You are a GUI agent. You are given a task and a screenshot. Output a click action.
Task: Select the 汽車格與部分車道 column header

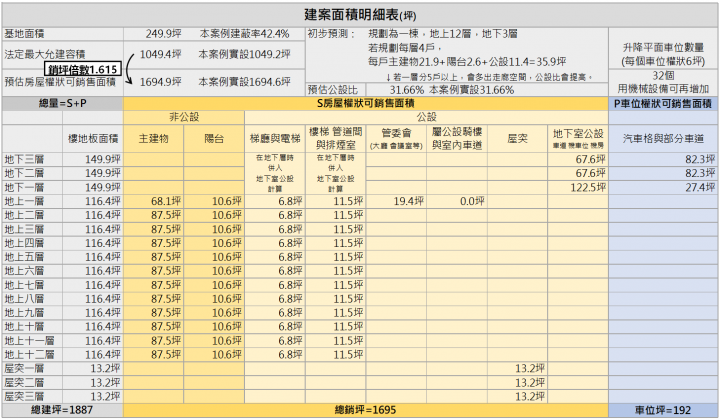[663, 139]
